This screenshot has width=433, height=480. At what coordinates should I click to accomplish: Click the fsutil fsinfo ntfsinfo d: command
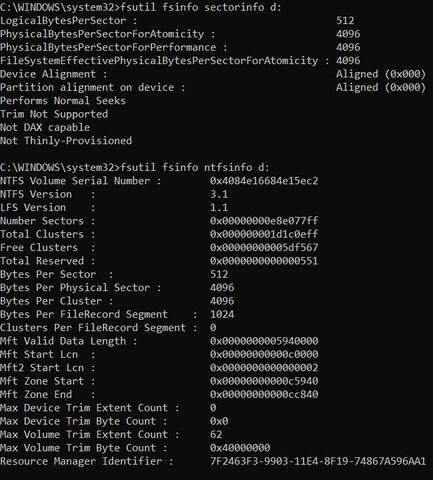click(195, 167)
